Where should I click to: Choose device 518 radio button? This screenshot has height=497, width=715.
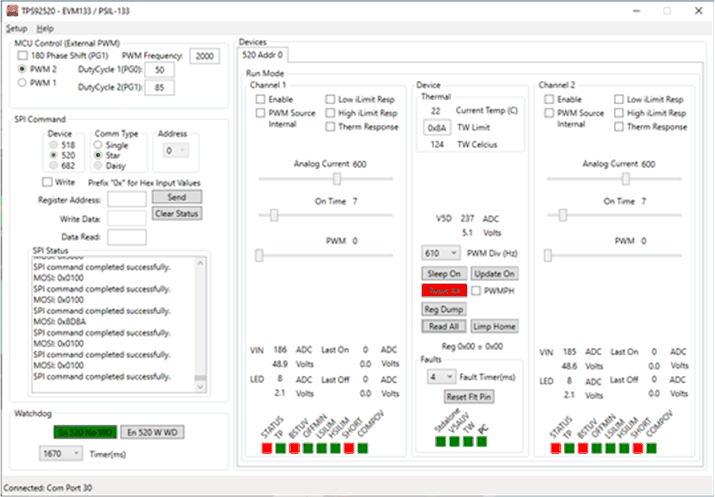click(54, 145)
